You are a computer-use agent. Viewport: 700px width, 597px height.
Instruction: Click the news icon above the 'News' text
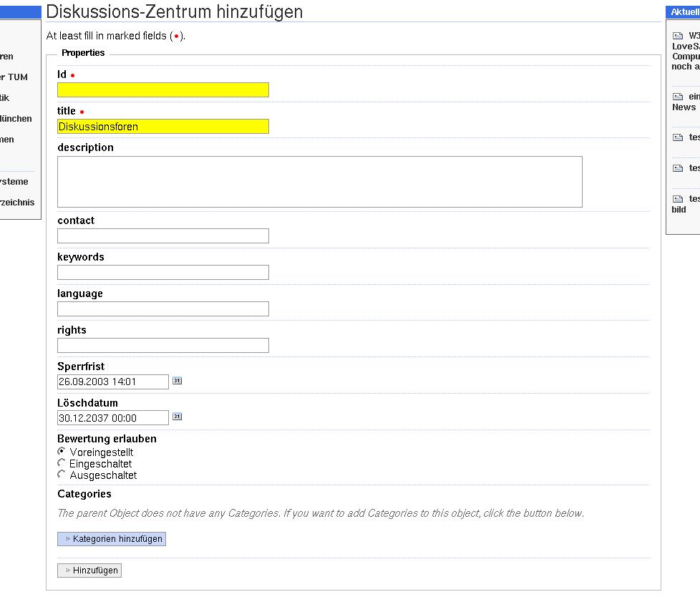tap(678, 97)
